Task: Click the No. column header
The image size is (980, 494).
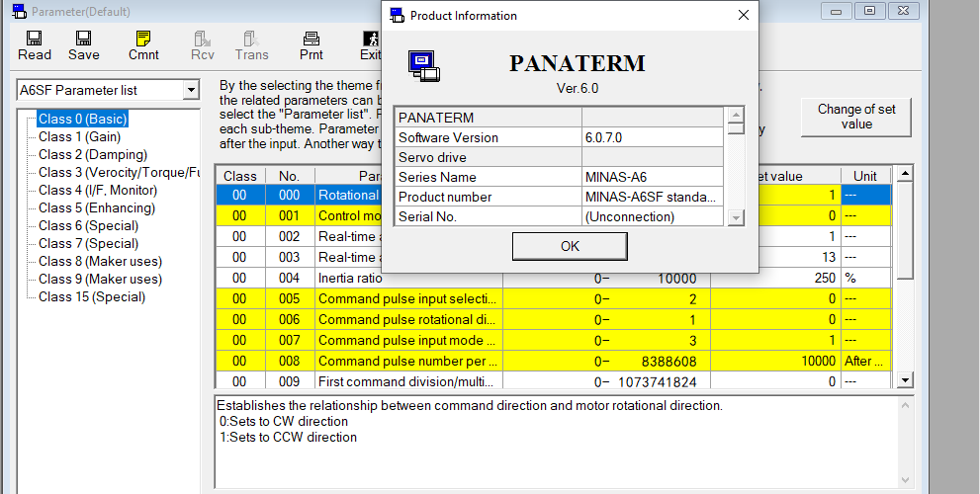Action: click(x=289, y=176)
